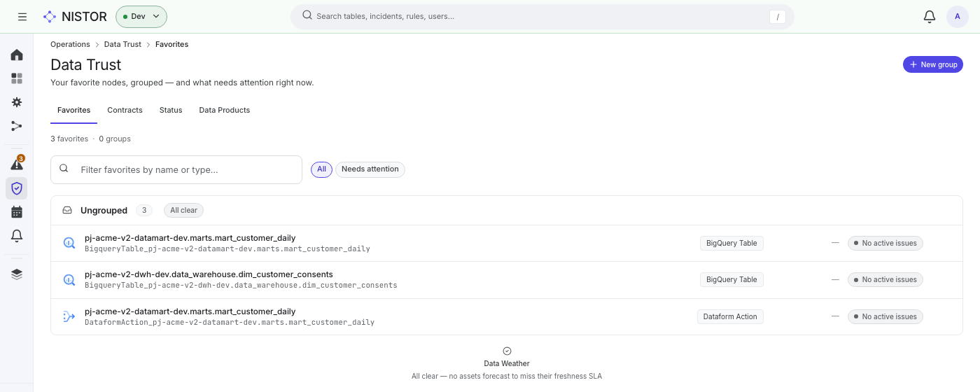The width and height of the screenshot is (980, 392).
Task: Collapse the Ungrouped section header
Action: pyautogui.click(x=506, y=210)
